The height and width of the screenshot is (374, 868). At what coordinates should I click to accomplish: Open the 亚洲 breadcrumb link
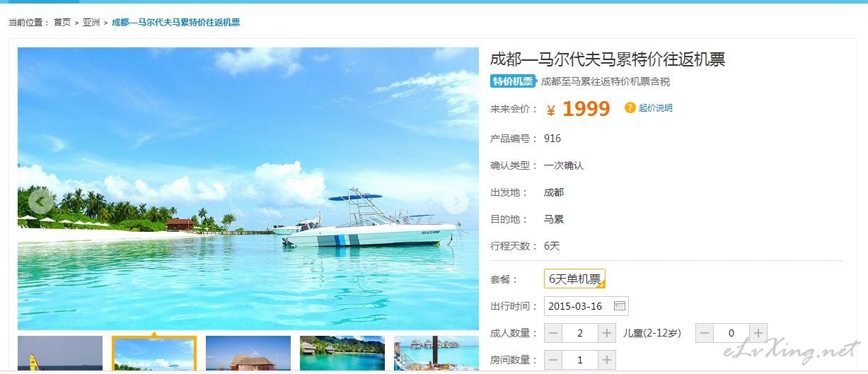pos(91,23)
